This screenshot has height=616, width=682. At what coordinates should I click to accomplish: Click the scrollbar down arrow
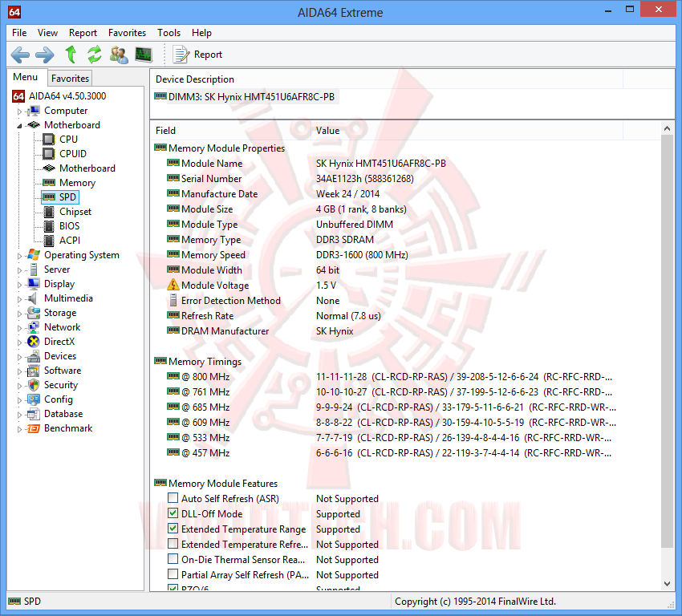click(x=667, y=584)
